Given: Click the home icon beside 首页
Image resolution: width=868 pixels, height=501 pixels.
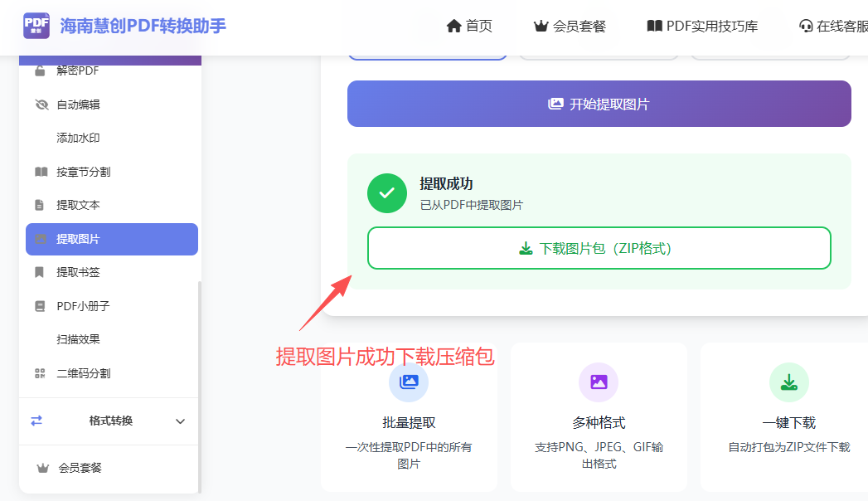Looking at the screenshot, I should pyautogui.click(x=454, y=26).
